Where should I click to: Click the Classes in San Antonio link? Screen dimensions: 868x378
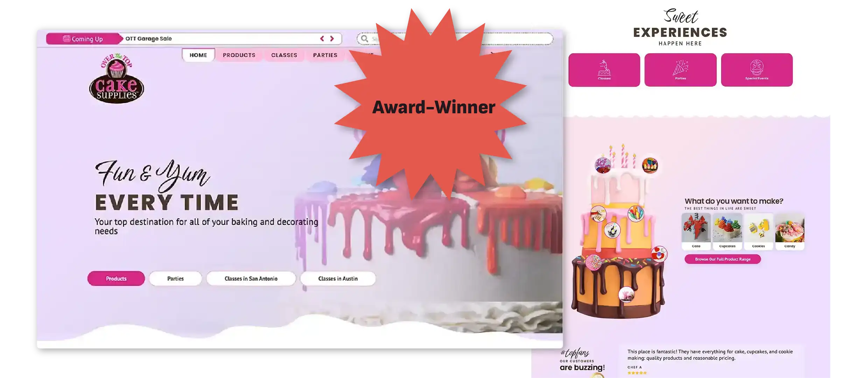(x=251, y=278)
